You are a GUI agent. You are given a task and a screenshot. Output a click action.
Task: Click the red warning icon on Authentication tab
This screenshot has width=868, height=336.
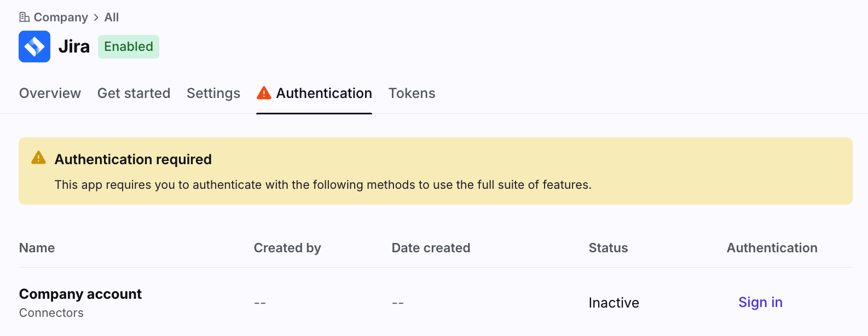(x=264, y=93)
